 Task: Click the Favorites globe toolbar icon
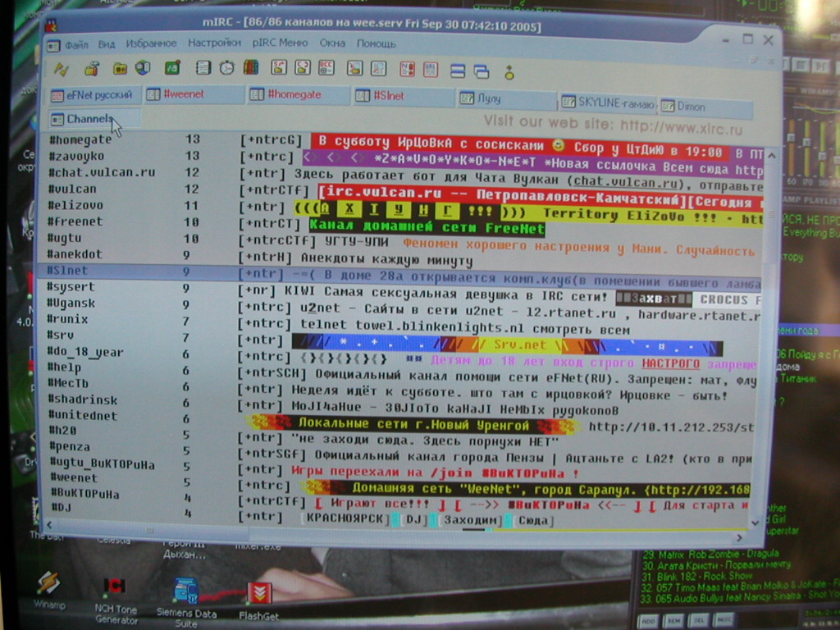coord(143,67)
